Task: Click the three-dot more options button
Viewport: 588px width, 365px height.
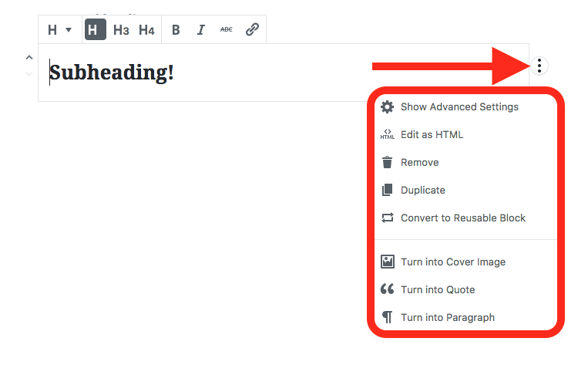Action: [x=539, y=66]
